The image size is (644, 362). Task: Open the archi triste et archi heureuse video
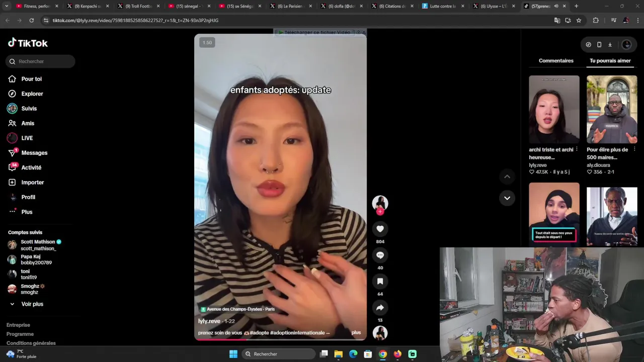[554, 110]
